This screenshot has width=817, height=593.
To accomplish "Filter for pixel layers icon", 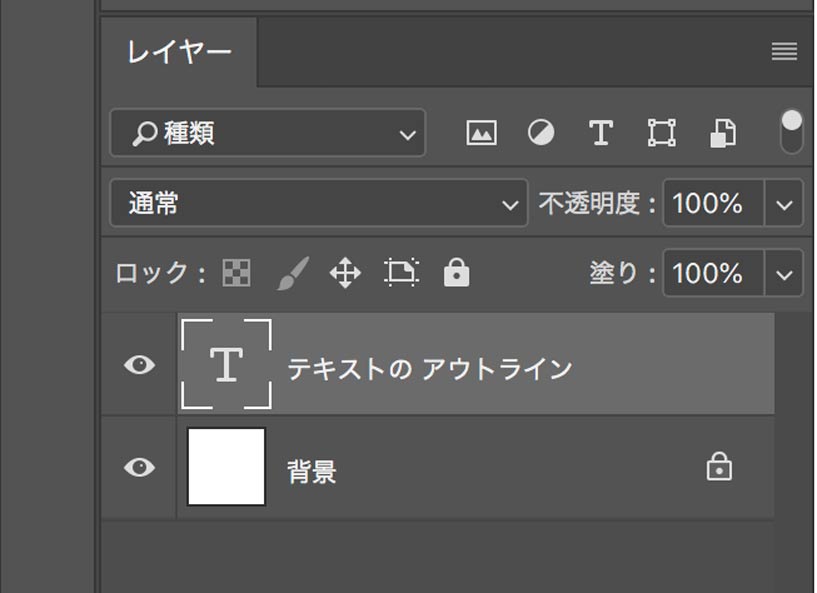I will [x=481, y=133].
